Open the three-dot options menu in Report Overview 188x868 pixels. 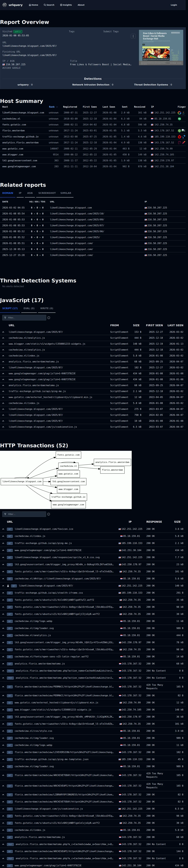tap(133, 36)
